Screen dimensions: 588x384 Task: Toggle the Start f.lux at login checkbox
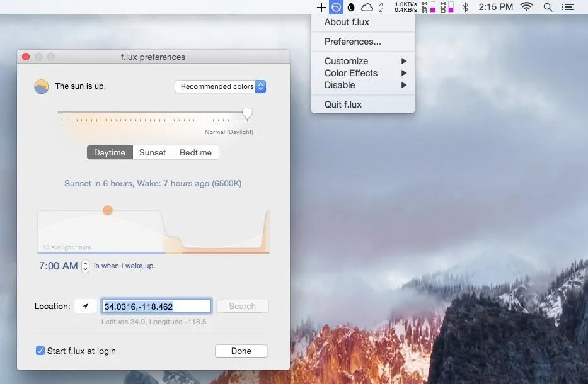[40, 351]
